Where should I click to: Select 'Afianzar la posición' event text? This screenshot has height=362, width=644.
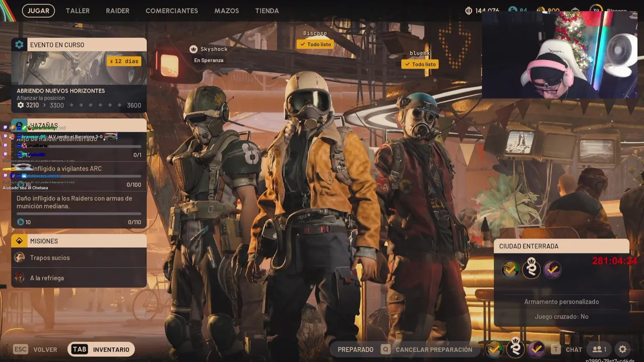tap(40, 98)
